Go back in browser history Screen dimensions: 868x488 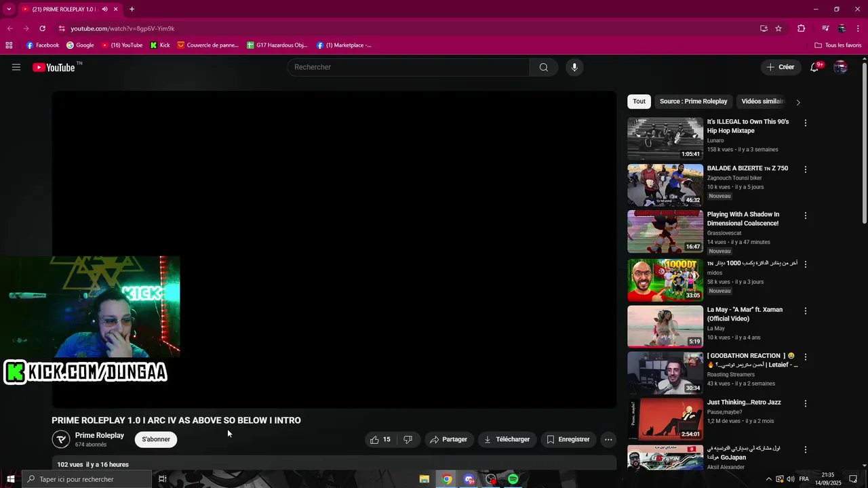(x=9, y=28)
